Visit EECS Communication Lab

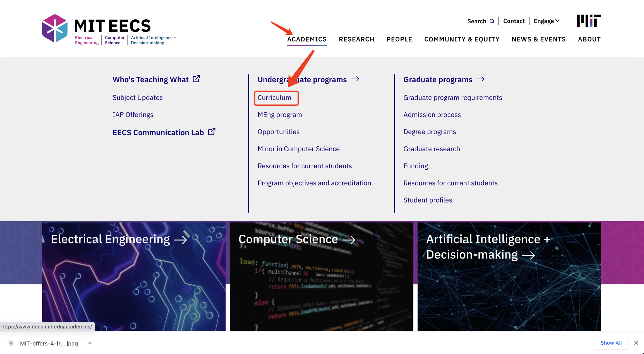158,132
